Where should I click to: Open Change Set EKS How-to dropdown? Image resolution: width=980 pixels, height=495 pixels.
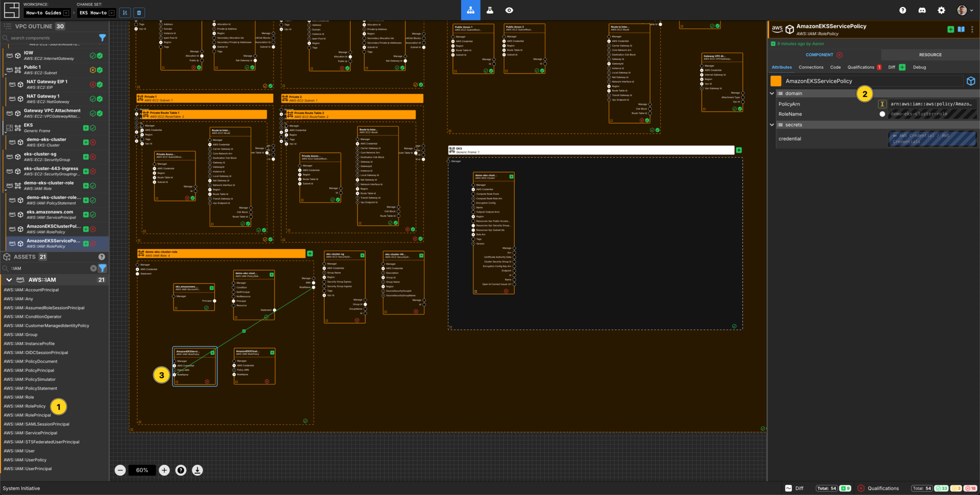pos(96,13)
